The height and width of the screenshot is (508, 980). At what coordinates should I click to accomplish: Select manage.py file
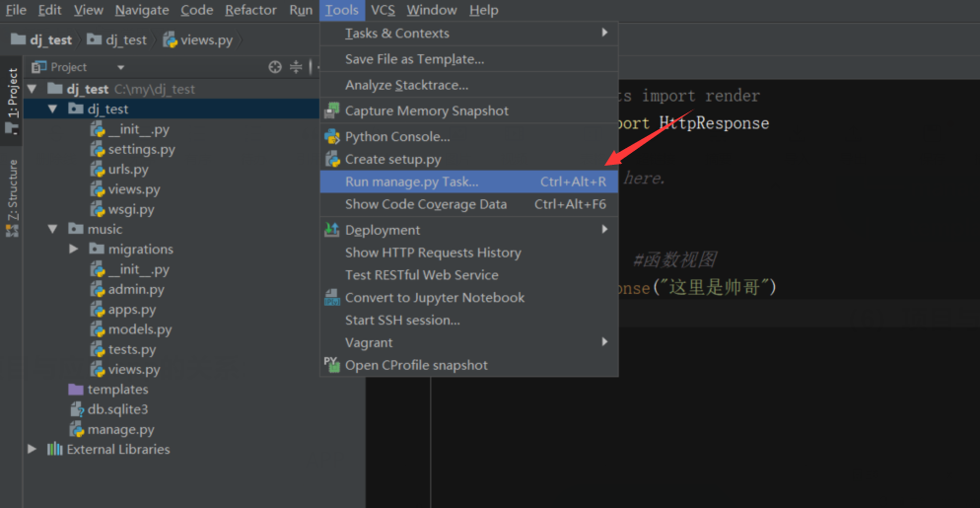(x=111, y=430)
